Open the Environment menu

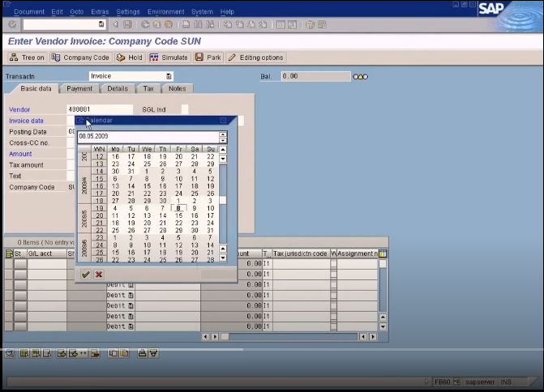coord(166,12)
